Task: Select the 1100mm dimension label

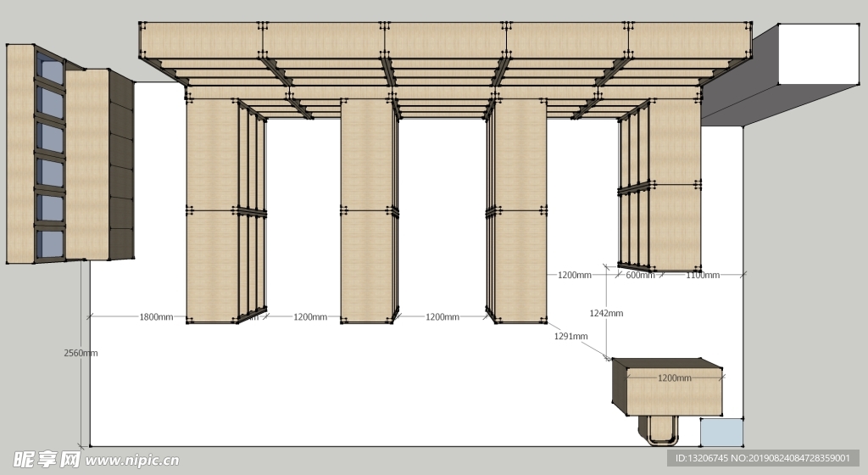Action: tap(703, 275)
